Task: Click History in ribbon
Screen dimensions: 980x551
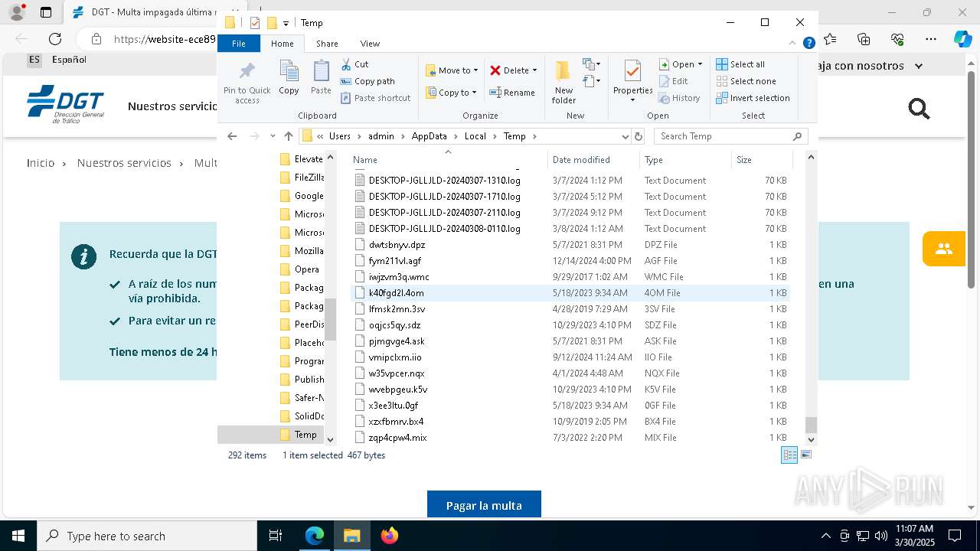Action: (x=679, y=98)
